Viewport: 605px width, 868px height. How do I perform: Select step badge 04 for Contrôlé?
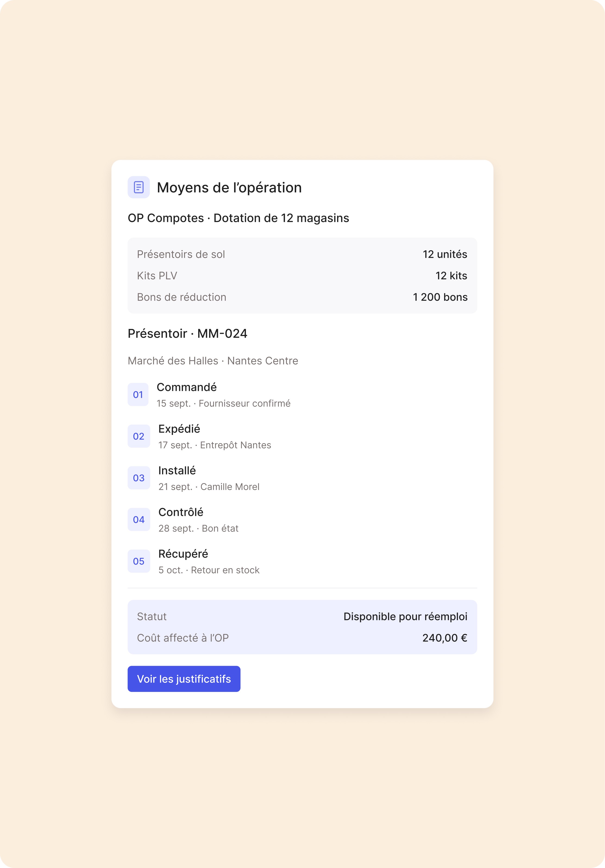[x=139, y=519]
